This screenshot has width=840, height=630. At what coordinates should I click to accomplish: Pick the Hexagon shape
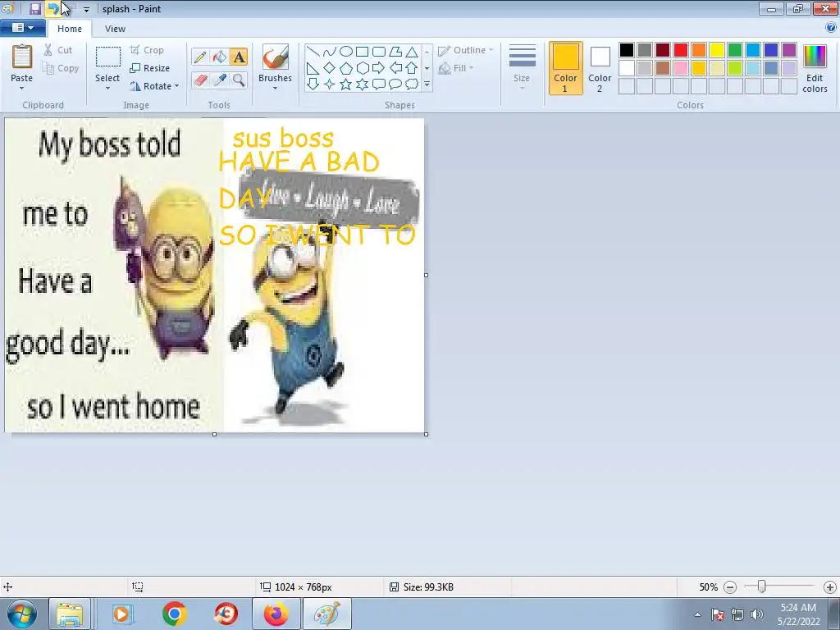click(x=362, y=68)
